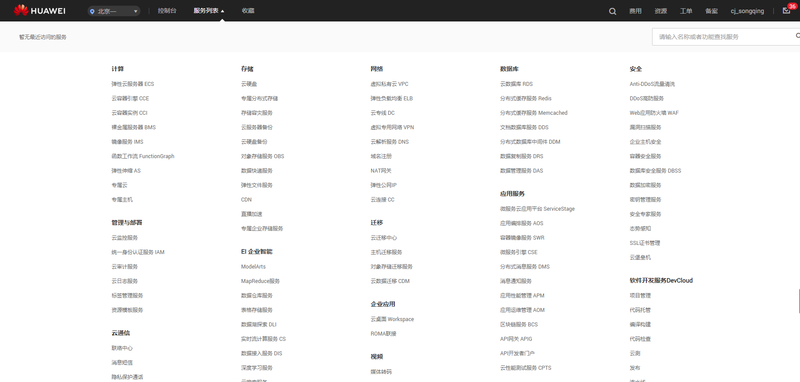Go to 控制台 console

[167, 11]
